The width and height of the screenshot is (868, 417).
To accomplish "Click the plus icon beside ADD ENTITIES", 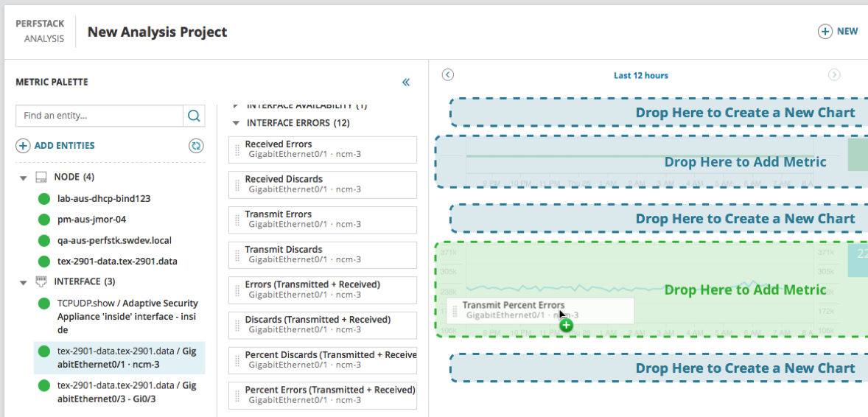I will pos(23,146).
